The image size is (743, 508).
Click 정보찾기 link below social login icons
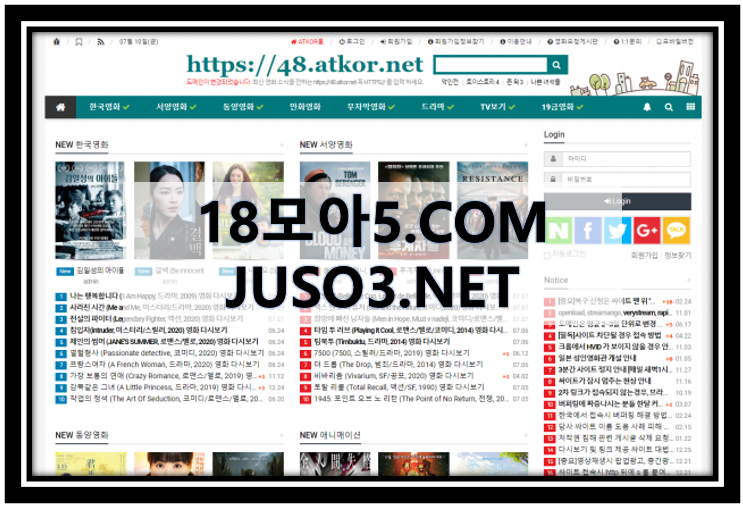[x=678, y=255]
